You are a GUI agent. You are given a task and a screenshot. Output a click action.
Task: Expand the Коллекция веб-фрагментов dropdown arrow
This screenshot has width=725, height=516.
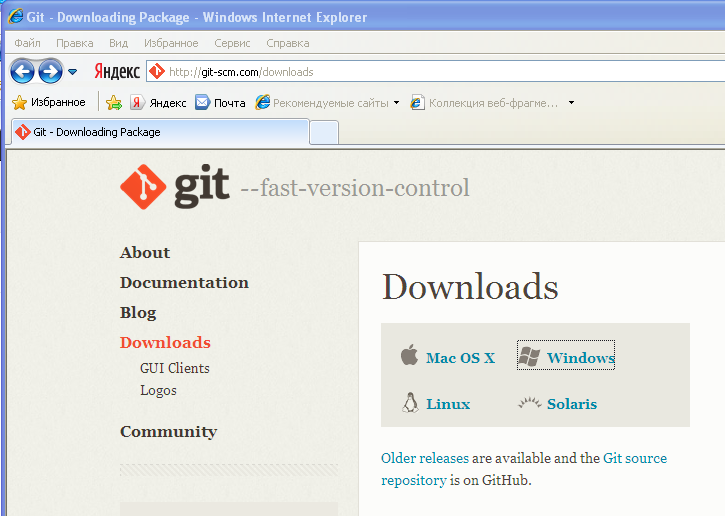pos(571,103)
